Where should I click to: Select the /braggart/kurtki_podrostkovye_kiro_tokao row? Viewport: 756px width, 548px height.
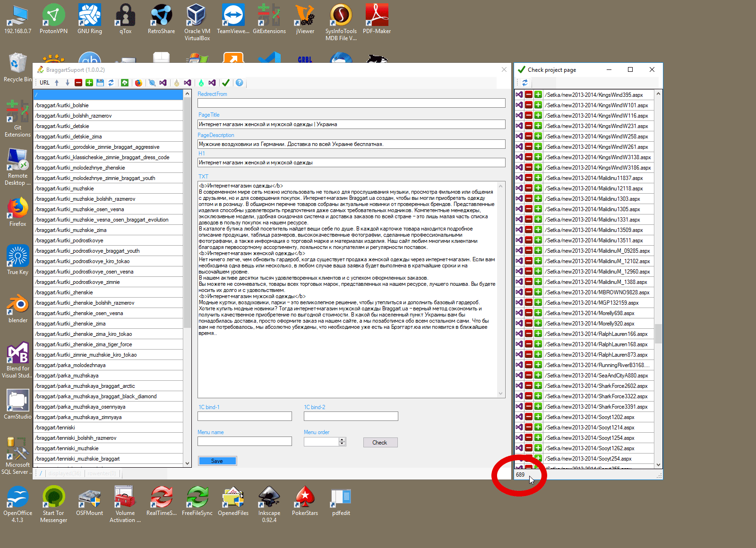click(x=108, y=261)
